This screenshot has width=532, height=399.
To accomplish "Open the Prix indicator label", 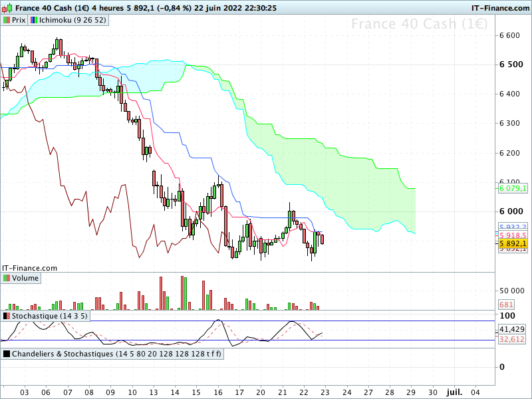I will tap(19, 20).
